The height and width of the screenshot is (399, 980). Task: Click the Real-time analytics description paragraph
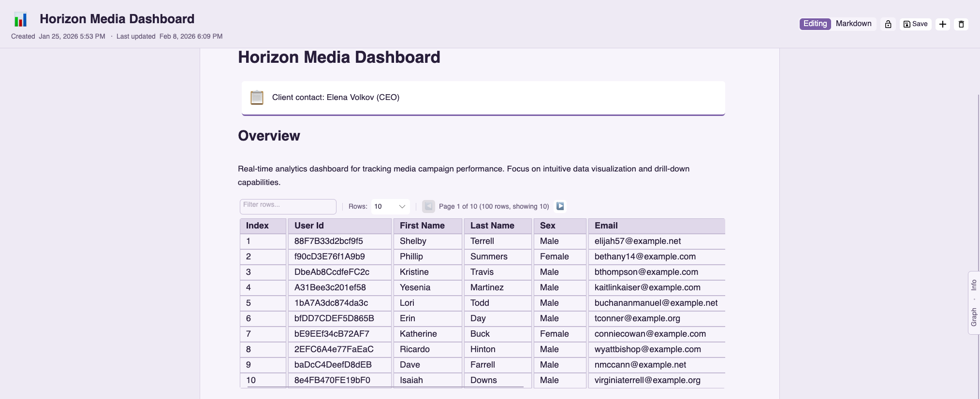464,175
